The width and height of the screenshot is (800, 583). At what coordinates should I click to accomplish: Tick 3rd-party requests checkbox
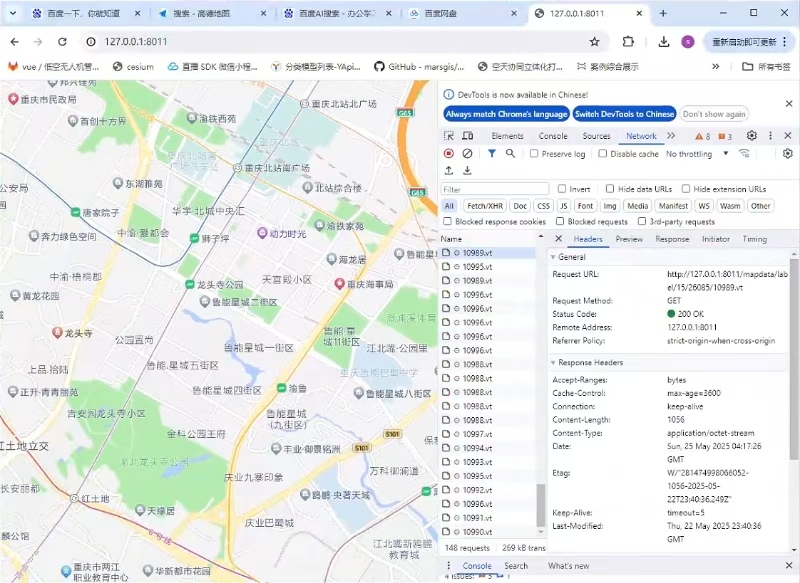(642, 221)
